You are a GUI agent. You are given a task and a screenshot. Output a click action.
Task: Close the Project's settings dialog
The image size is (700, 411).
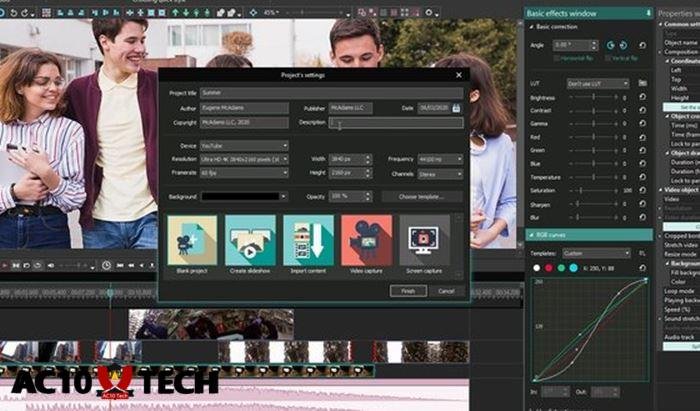458,75
